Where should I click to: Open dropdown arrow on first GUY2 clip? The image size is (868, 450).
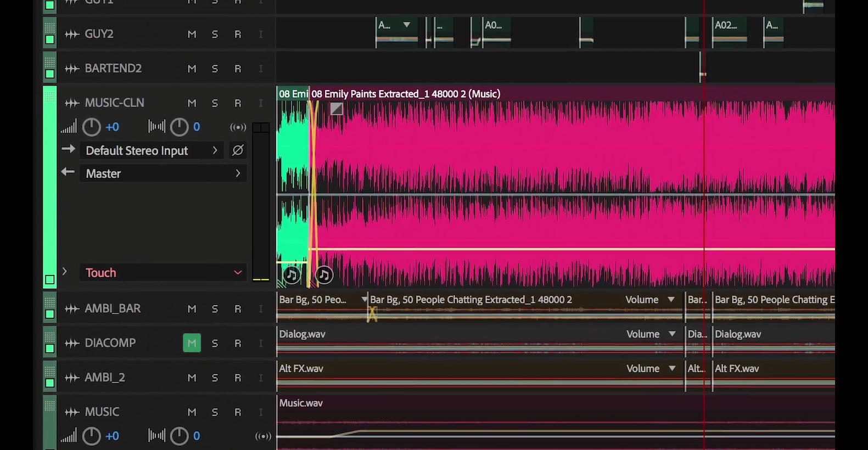(407, 25)
